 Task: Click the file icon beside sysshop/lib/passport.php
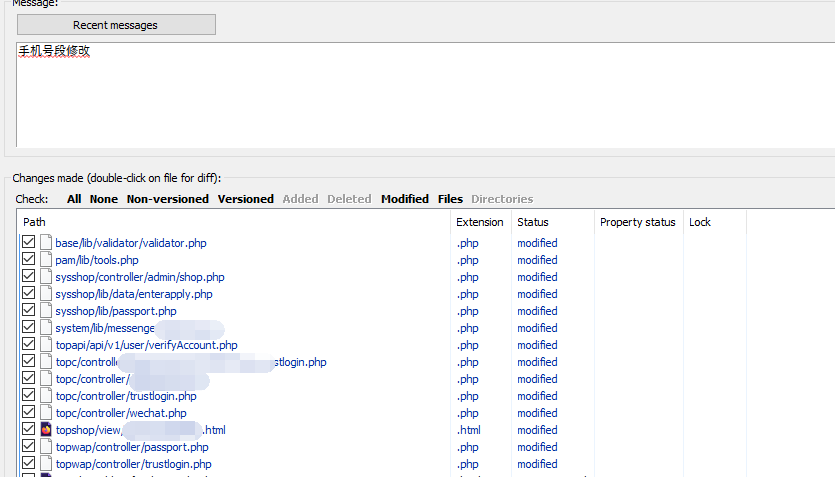click(x=46, y=310)
